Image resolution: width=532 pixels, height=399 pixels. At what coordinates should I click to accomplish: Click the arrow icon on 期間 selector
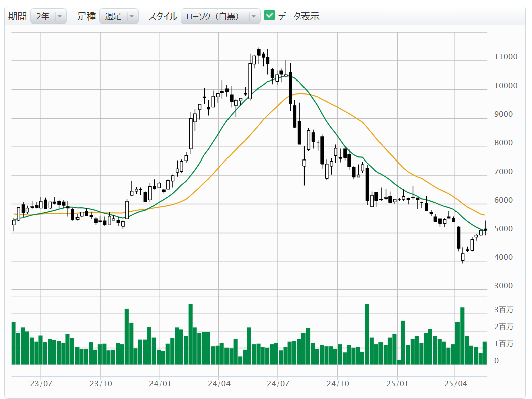click(60, 16)
